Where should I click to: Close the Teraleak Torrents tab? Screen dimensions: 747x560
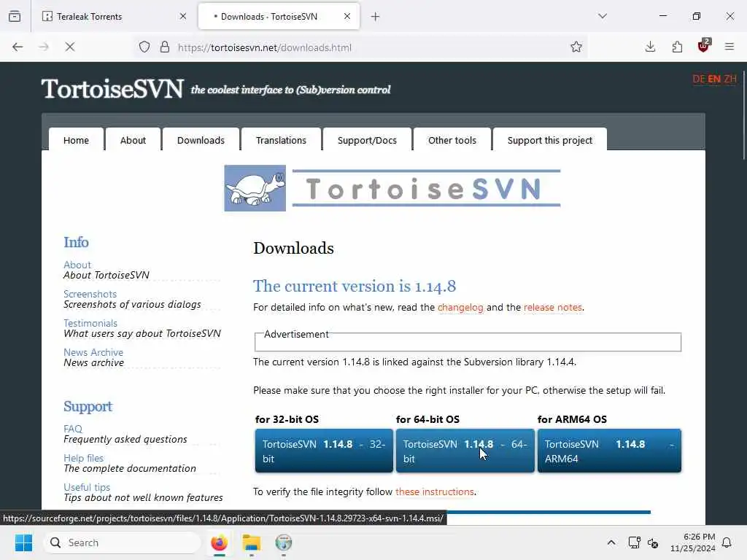(183, 17)
